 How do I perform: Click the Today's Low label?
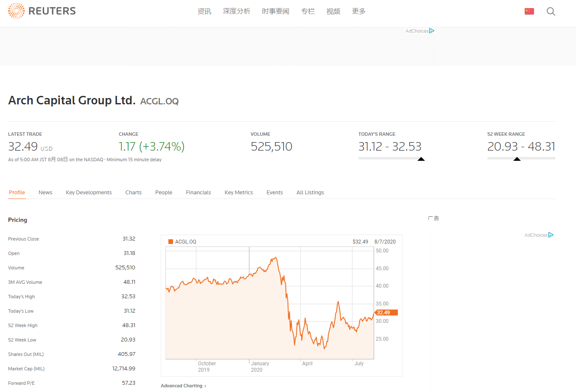pyautogui.click(x=21, y=311)
